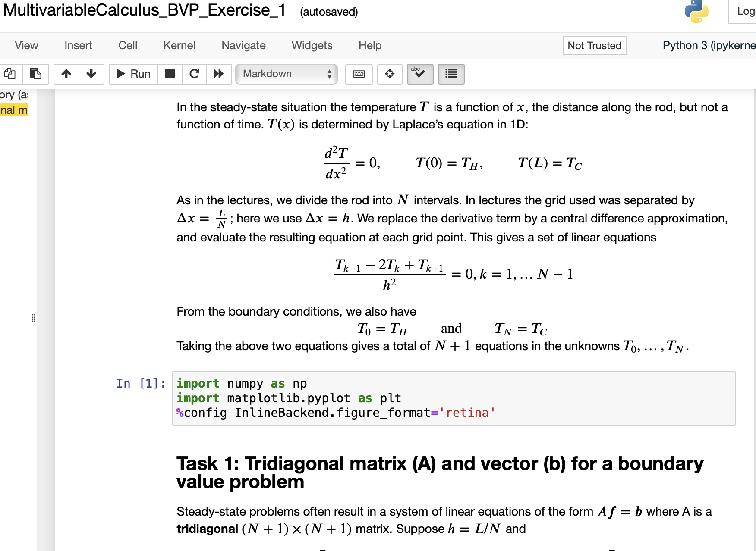
Task: Click the crosshair toolbar extension icon
Action: pyautogui.click(x=389, y=74)
